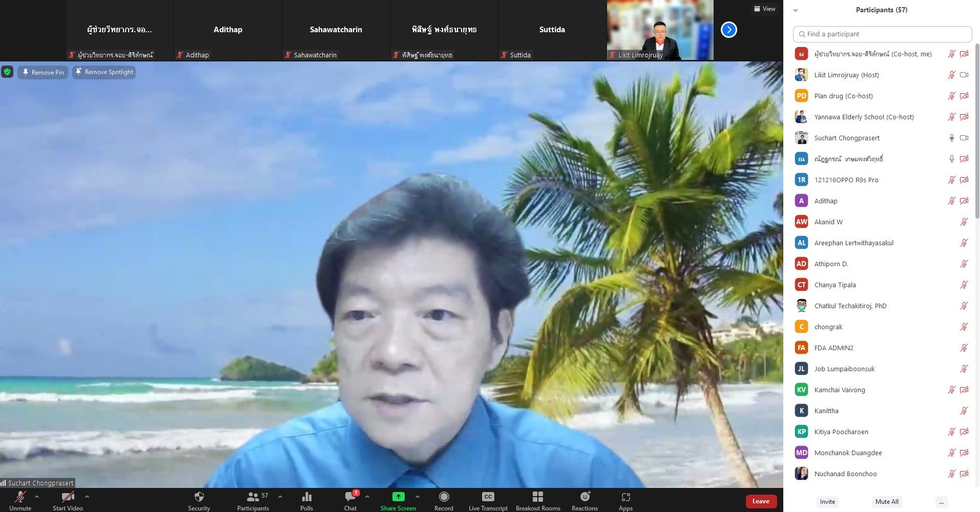The width and height of the screenshot is (980, 512).
Task: Click the Mute All button
Action: (x=887, y=502)
